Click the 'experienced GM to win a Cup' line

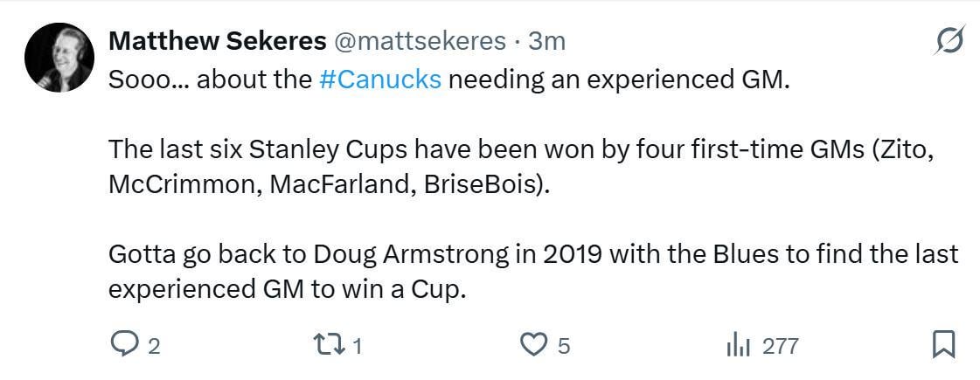coord(284,289)
